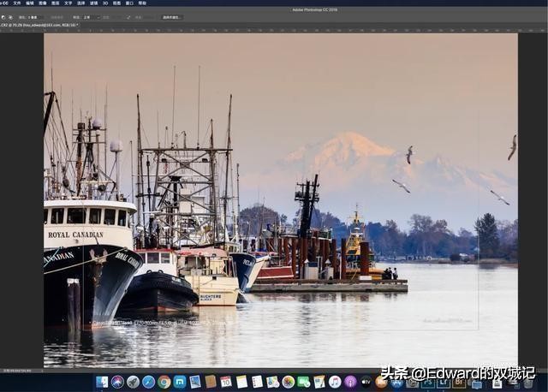
Task: Open the 窗口 (Window) menu
Action: pos(129,3)
